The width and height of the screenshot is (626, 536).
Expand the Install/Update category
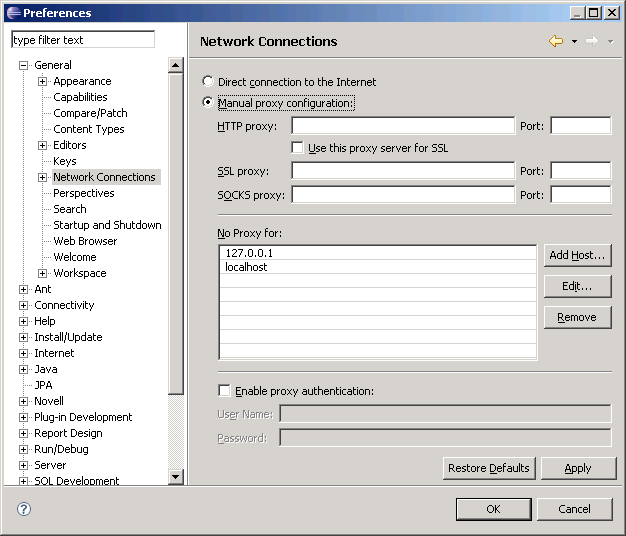(x=24, y=337)
